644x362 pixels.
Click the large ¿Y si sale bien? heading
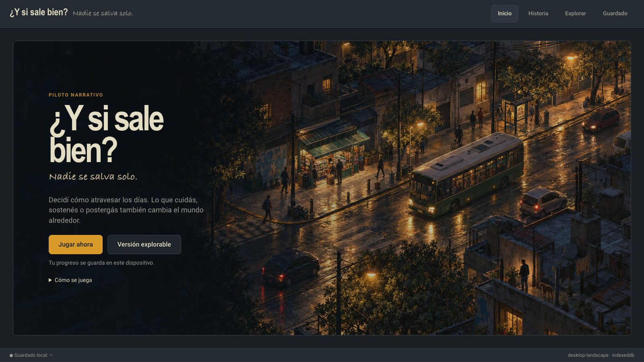coord(106,134)
